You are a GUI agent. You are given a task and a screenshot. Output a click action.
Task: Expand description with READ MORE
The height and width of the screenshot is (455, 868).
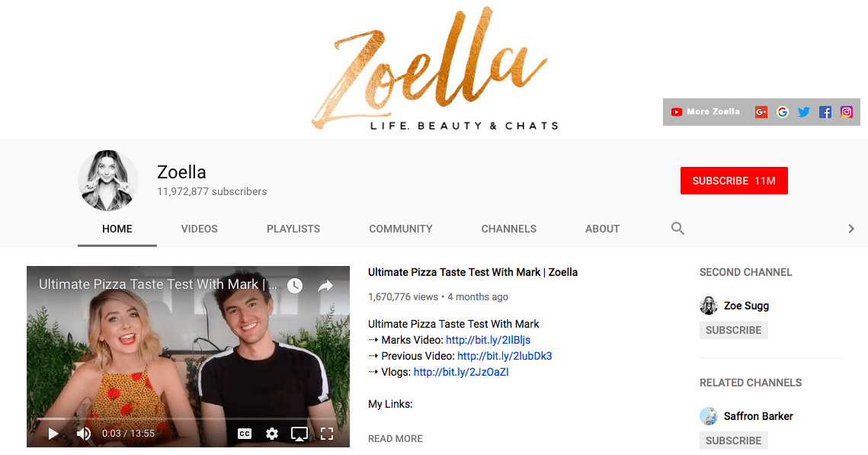click(x=396, y=438)
